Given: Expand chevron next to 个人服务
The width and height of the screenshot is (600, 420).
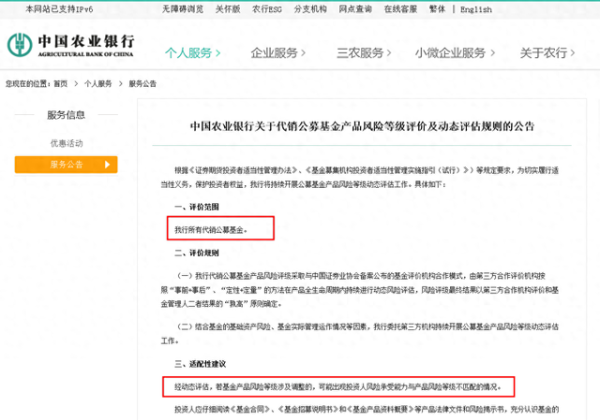Looking at the screenshot, I should tap(218, 53).
